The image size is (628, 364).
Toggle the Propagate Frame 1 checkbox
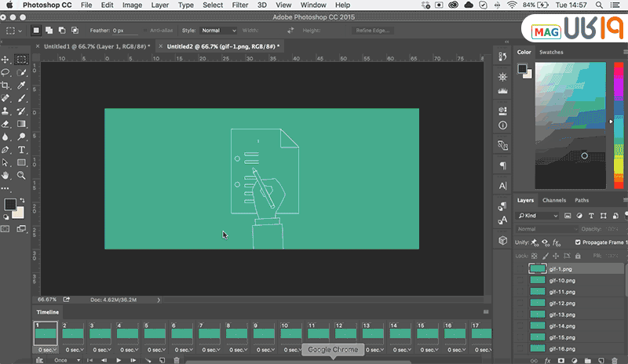pyautogui.click(x=579, y=242)
